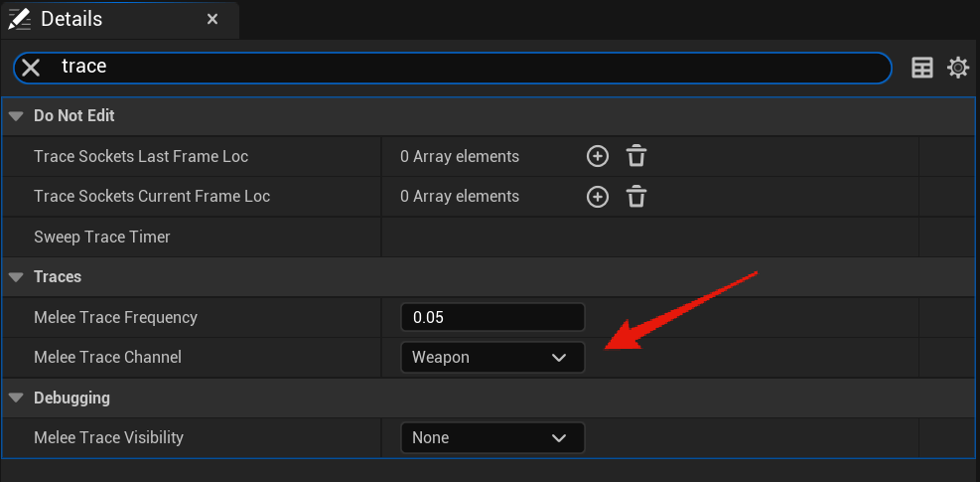Clear the search text with X icon
This screenshot has height=482, width=980.
tap(31, 68)
